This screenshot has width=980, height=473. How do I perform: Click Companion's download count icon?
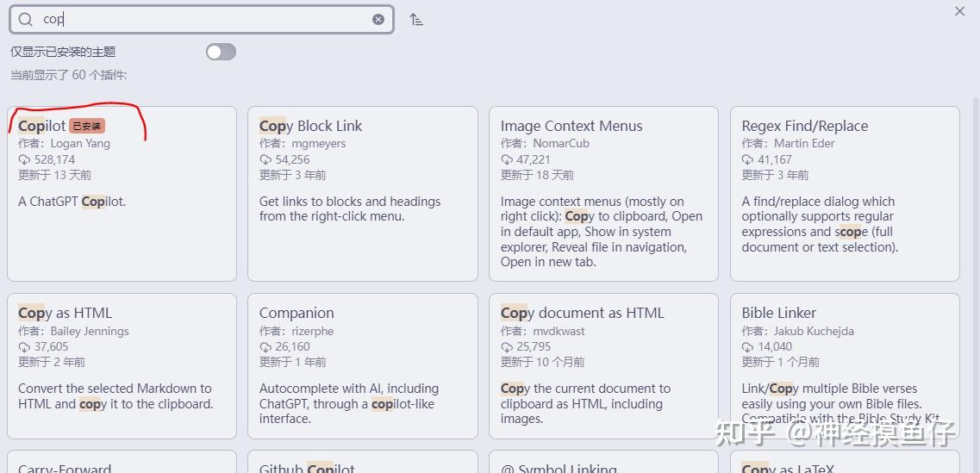tap(265, 346)
